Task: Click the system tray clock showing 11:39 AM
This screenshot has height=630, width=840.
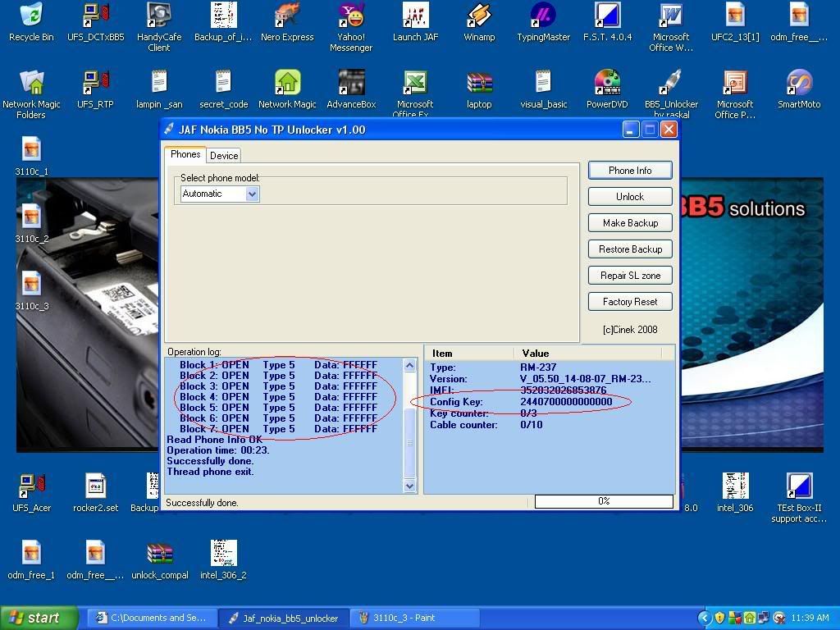Action: (810, 619)
